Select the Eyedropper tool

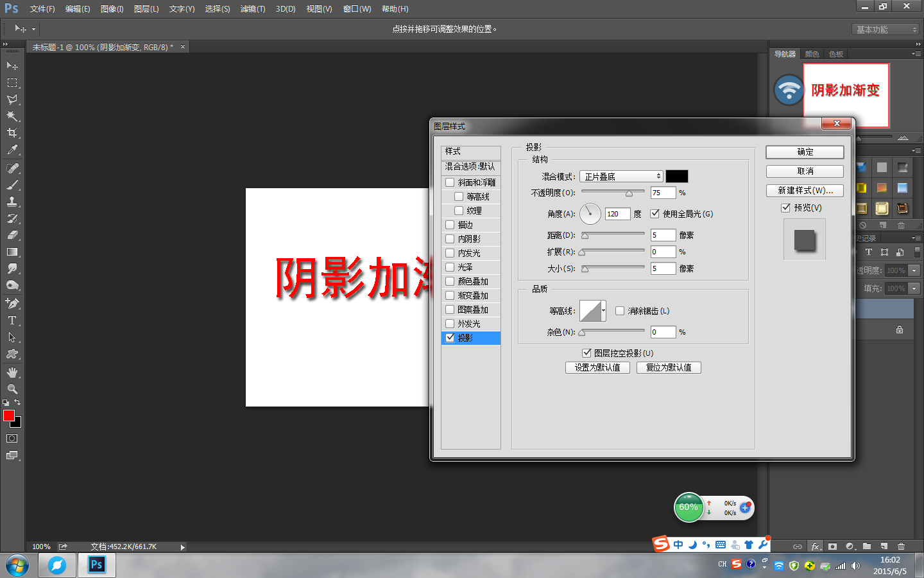tap(12, 150)
